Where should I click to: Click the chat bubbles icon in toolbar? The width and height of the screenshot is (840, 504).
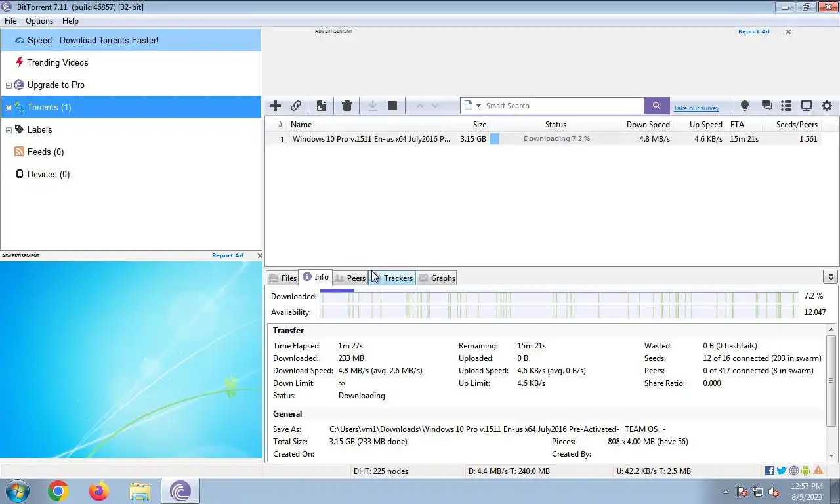766,106
